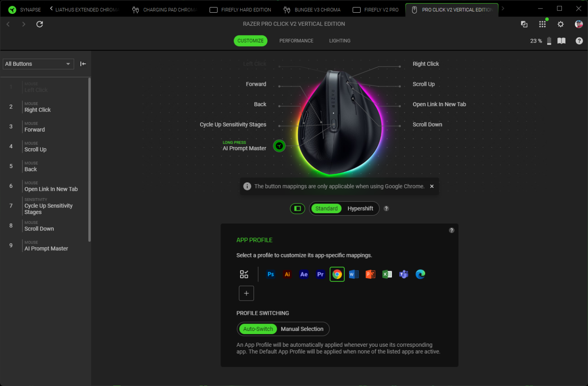Screen dimensions: 588x386
Task: Choose Manual Selection profile switching
Action: click(302, 329)
